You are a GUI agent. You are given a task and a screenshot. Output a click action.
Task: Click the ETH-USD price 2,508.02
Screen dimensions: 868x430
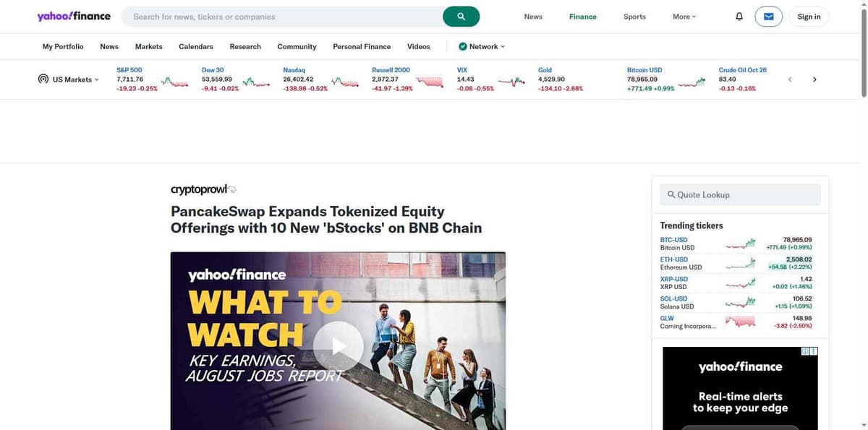pyautogui.click(x=799, y=259)
